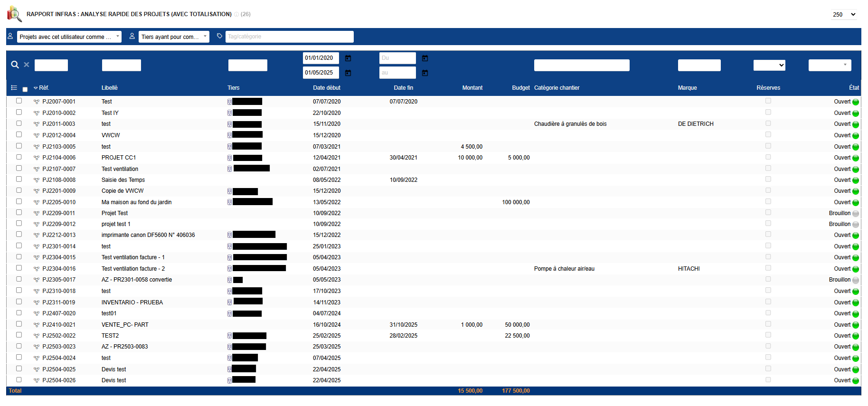Sort by the État column header
The height and width of the screenshot is (406, 868).
pos(854,88)
